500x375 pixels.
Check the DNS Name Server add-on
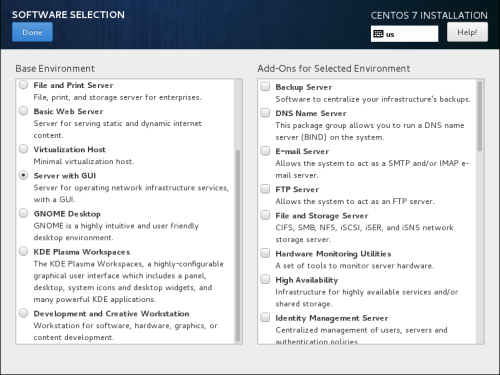click(265, 113)
